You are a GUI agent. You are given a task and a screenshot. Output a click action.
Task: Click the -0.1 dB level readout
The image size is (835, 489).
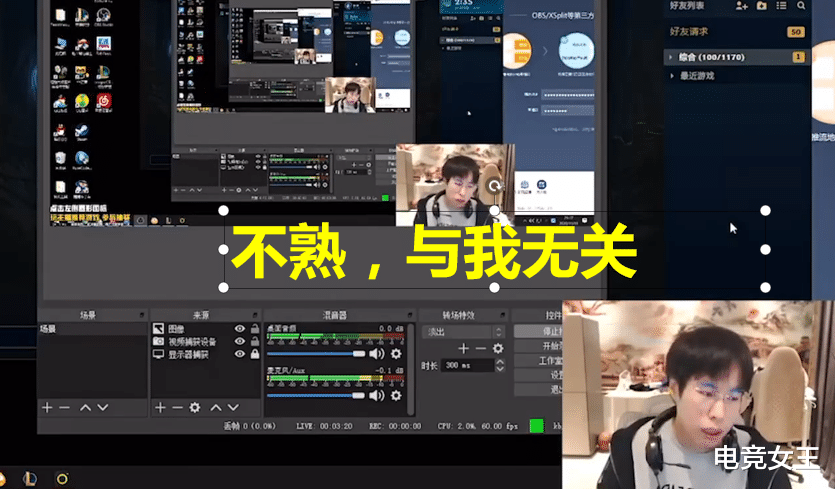pos(389,370)
